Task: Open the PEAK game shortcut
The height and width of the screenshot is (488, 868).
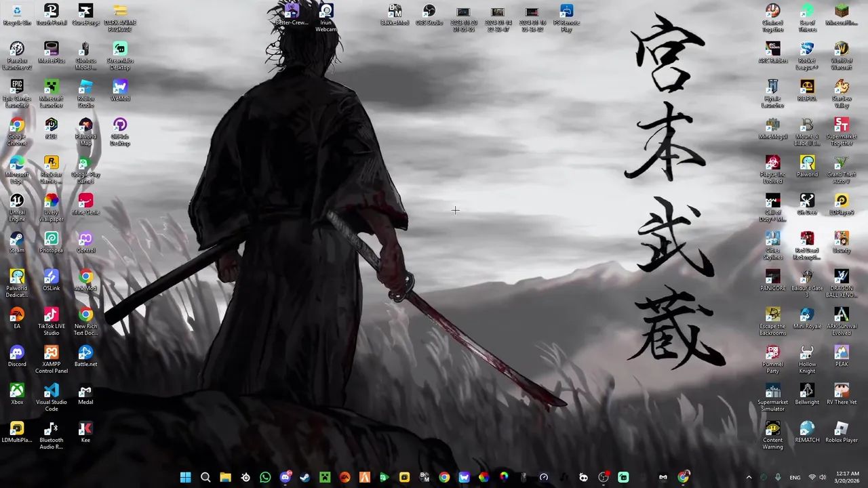Action: point(842,357)
